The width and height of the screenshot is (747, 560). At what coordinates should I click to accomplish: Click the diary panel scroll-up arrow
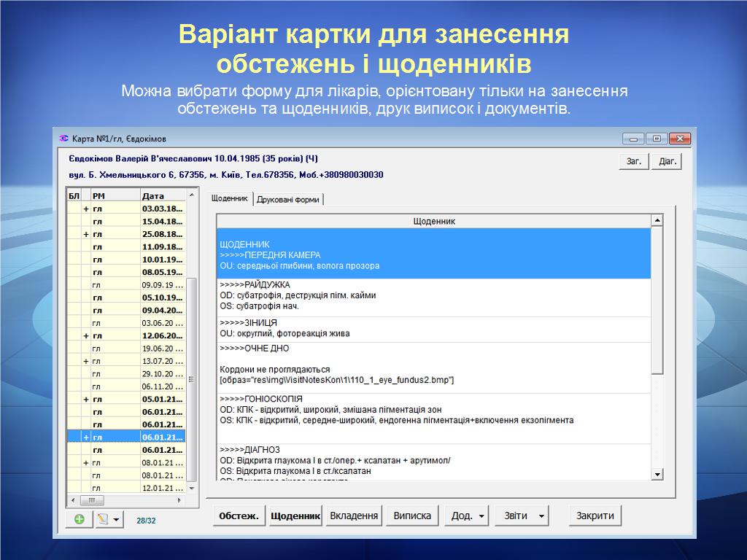[657, 221]
